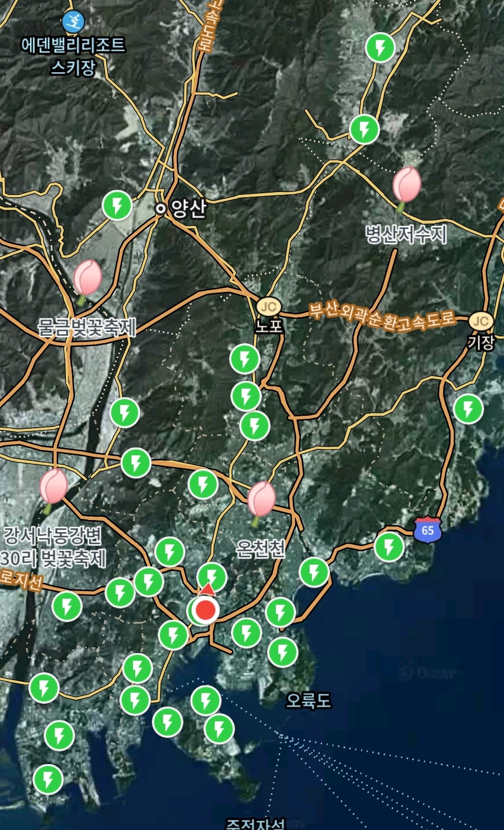Tap the charger icon beside route 65 shield
Image resolution: width=504 pixels, height=830 pixels.
tap(389, 547)
